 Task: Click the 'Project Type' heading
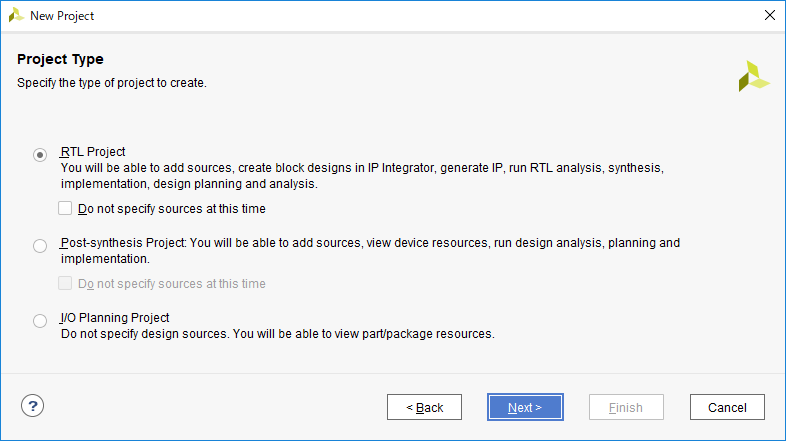tap(60, 60)
